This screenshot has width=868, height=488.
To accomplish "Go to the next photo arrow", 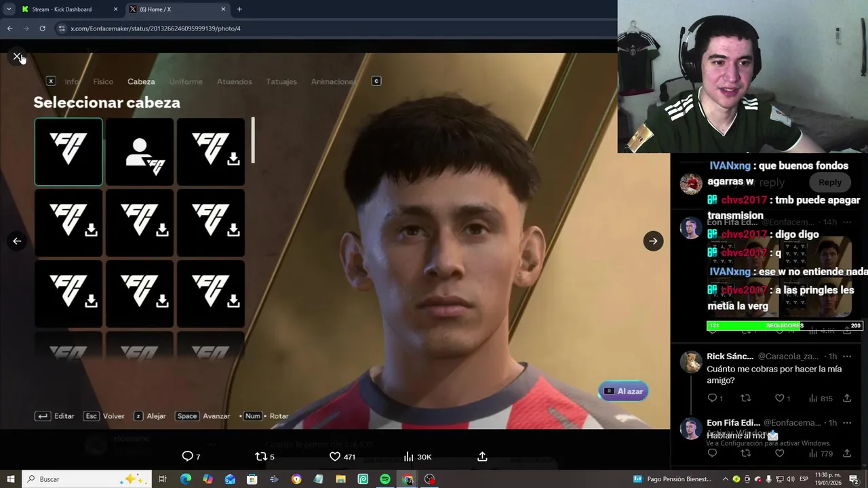I will coord(653,241).
